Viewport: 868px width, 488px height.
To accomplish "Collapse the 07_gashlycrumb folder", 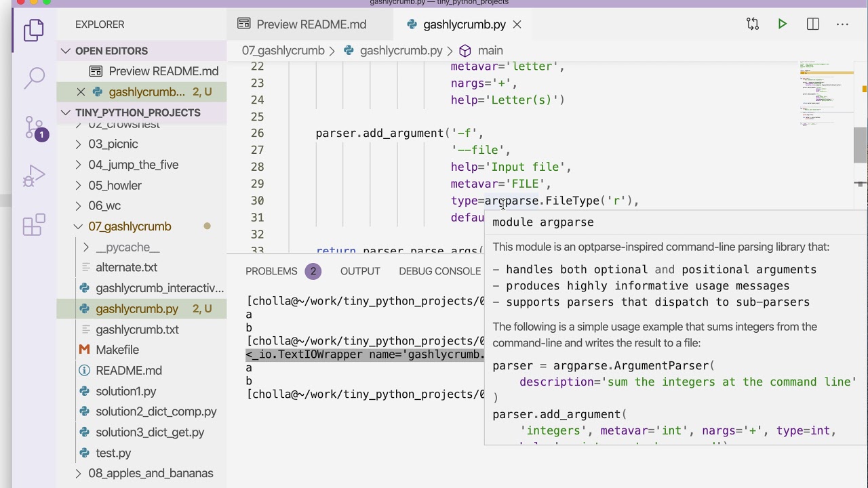I will (79, 226).
